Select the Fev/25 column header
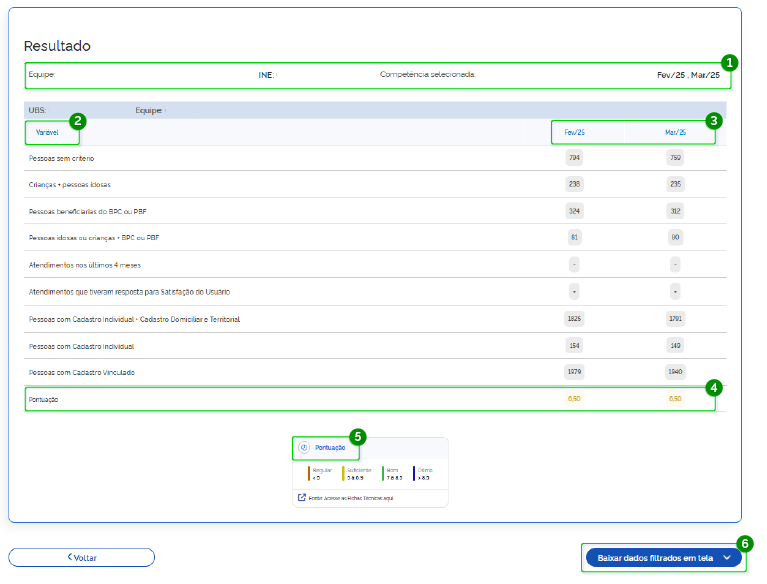 click(x=575, y=132)
